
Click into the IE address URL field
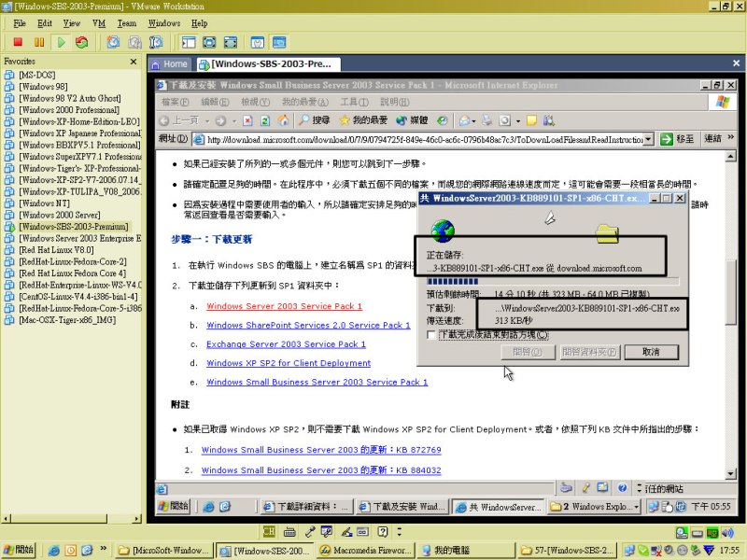(x=418, y=139)
